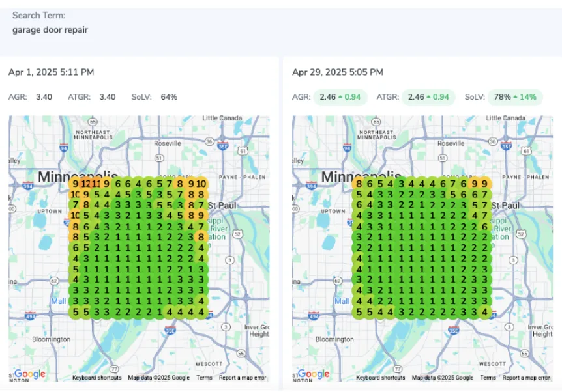The image size is (562, 392).
Task: Open the Terms link under the left map
Action: coord(204,378)
